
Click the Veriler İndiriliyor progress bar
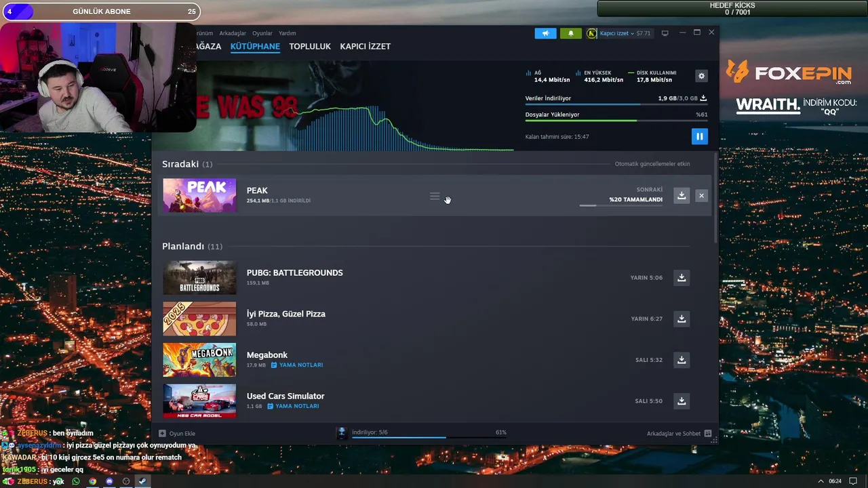click(616, 104)
